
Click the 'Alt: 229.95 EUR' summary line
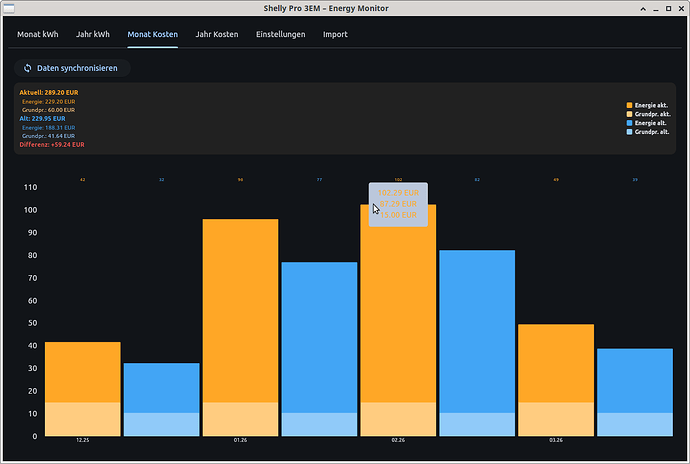[x=42, y=118]
